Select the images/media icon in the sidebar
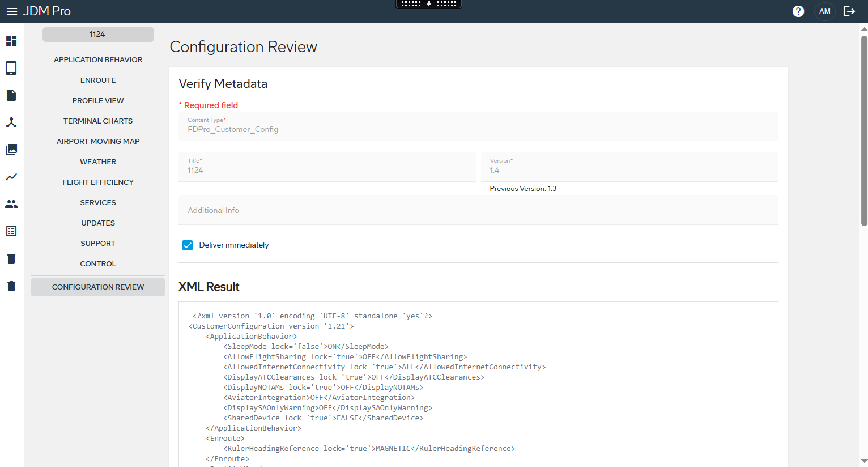Viewport: 868px width, 468px height. (11, 149)
